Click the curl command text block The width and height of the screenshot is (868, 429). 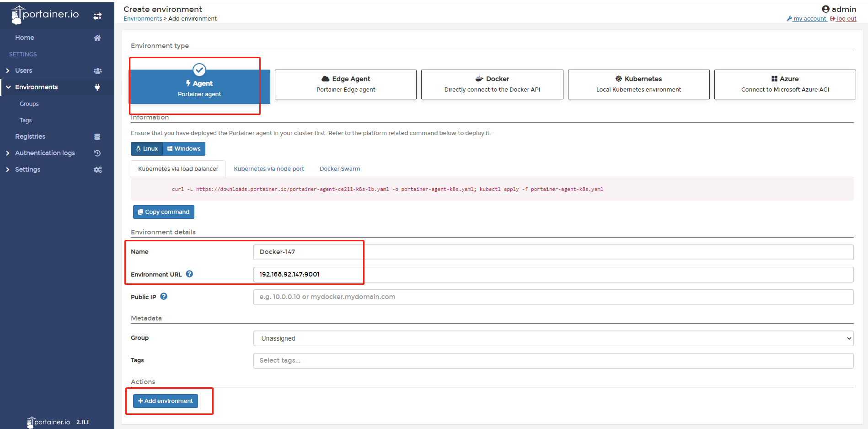pos(492,189)
